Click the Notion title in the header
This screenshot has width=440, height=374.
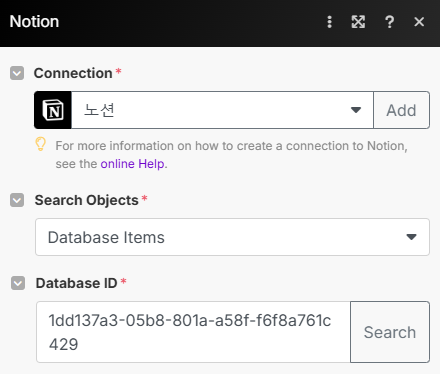pos(34,22)
